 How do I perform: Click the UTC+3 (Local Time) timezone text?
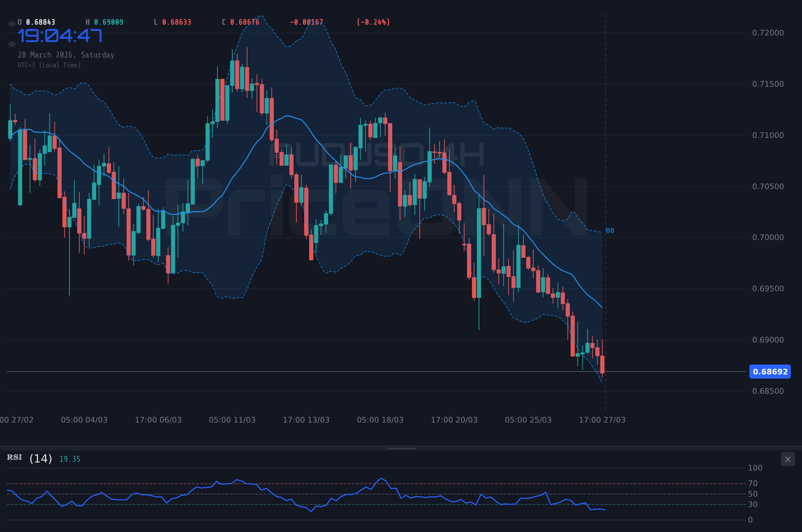(x=49, y=65)
